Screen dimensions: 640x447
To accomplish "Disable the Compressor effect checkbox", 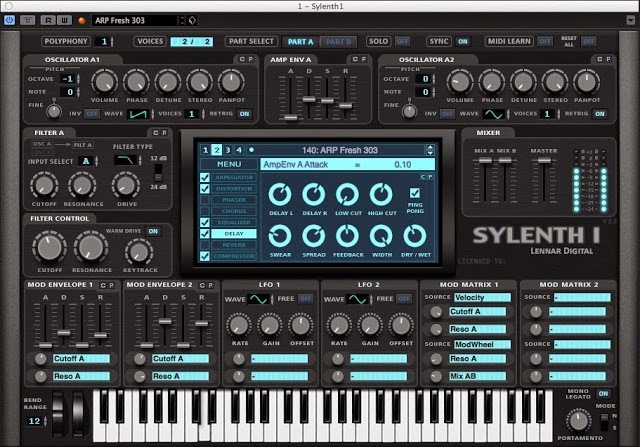I will (x=205, y=256).
